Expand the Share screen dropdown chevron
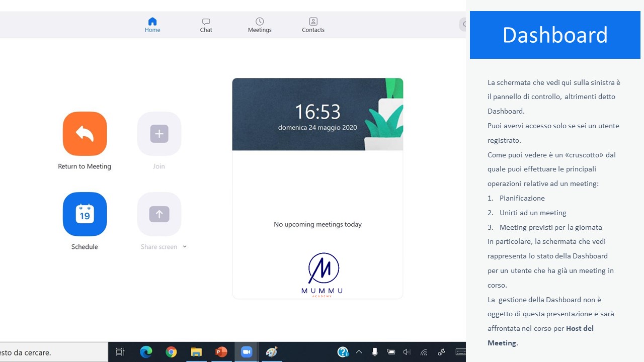The image size is (644, 362). [185, 246]
